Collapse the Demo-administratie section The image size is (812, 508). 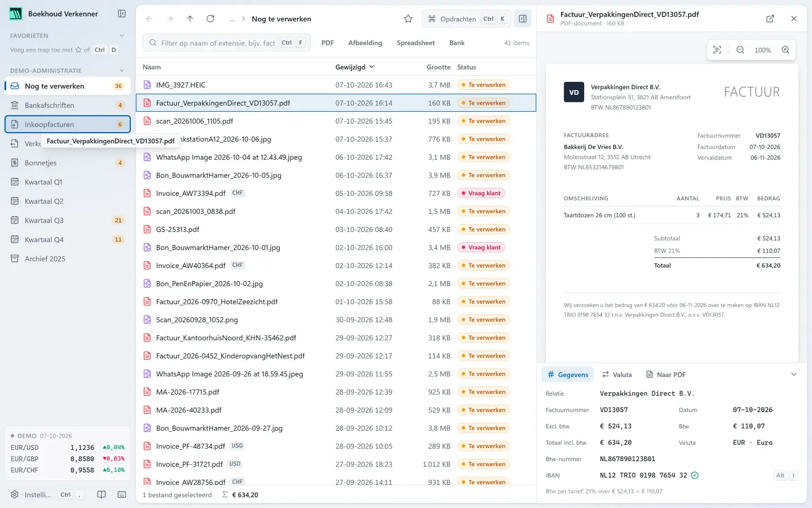coord(122,71)
